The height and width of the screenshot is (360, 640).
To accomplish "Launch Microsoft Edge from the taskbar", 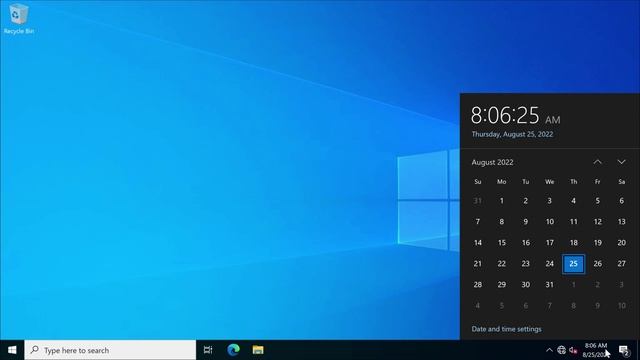I will 233,350.
